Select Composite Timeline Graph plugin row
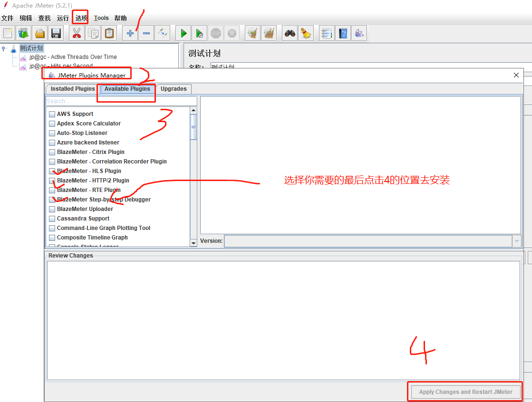The width and height of the screenshot is (532, 402). tap(92, 238)
